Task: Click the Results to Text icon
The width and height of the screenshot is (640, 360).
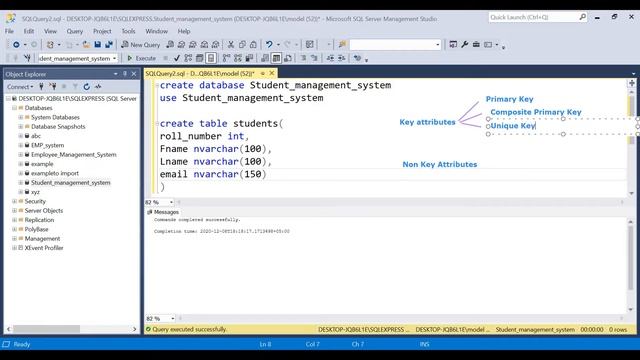Action: coord(265,58)
